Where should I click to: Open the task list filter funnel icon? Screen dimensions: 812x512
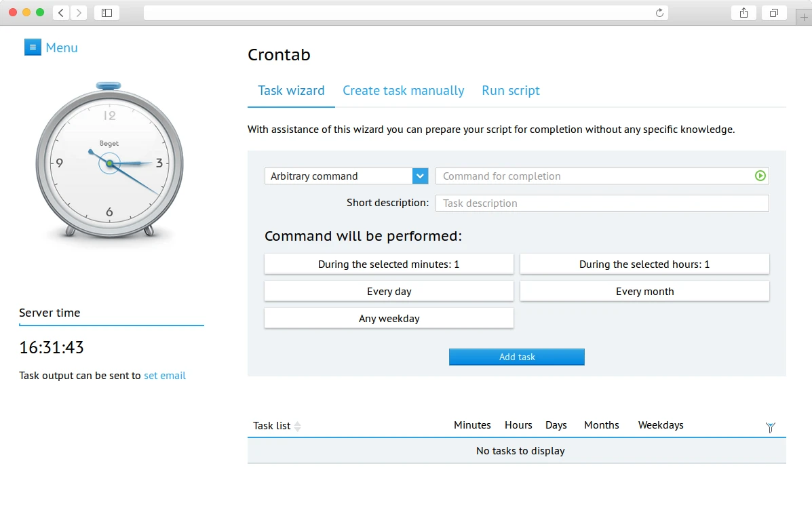coord(770,427)
